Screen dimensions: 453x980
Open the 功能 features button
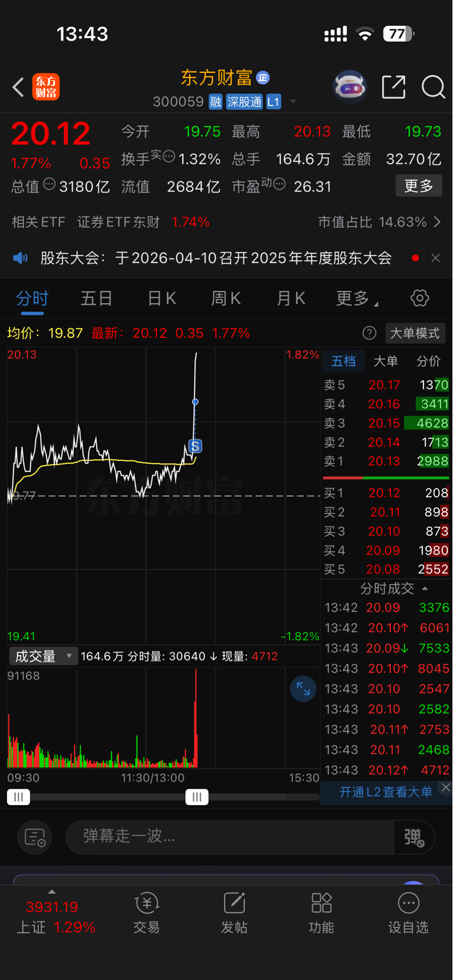tap(322, 913)
